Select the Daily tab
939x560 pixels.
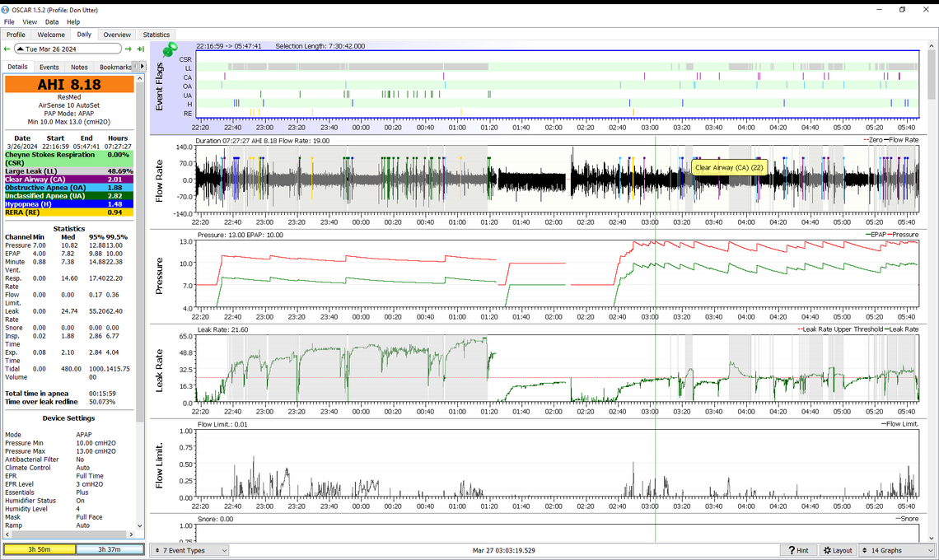[84, 34]
